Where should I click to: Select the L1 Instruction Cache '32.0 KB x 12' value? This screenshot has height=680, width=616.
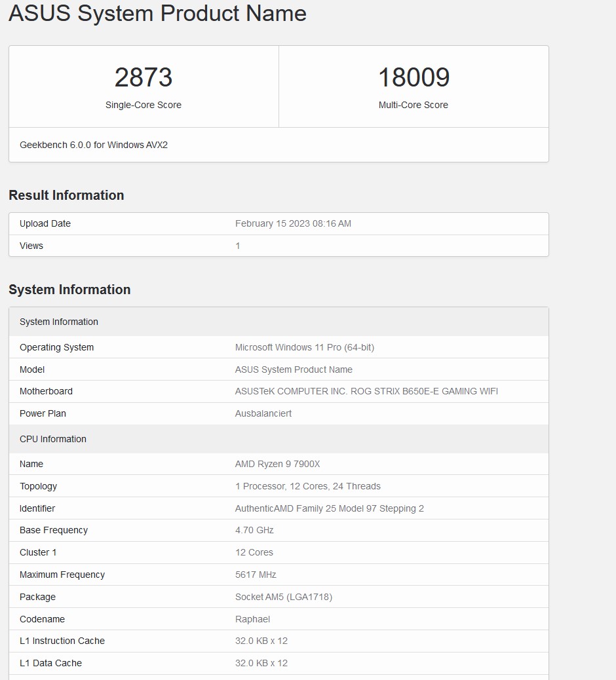(x=261, y=641)
